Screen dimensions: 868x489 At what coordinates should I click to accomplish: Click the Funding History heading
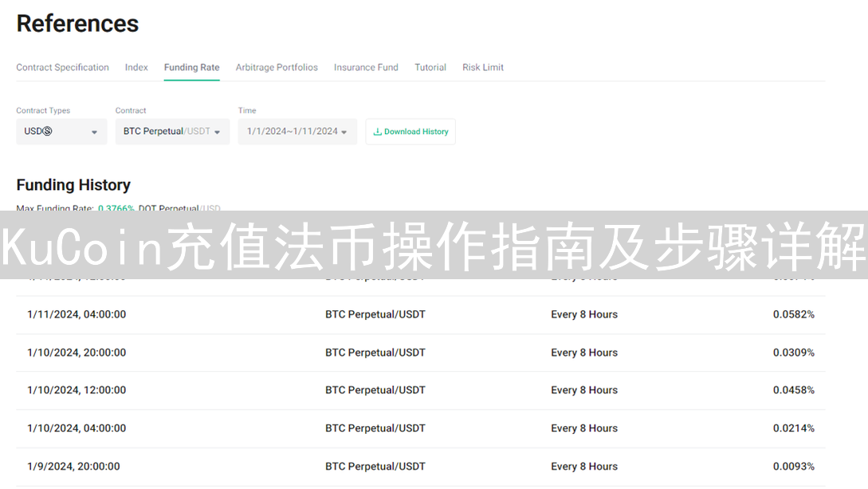click(x=73, y=185)
